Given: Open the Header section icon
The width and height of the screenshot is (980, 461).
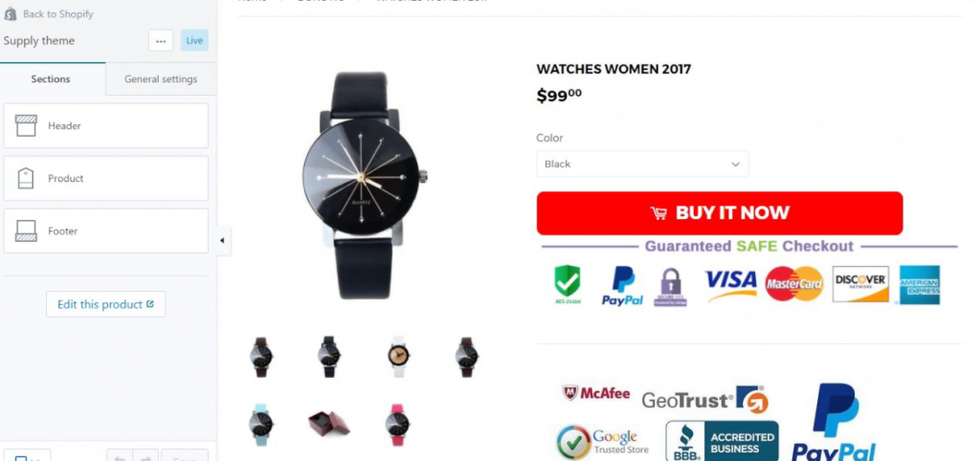Looking at the screenshot, I should pyautogui.click(x=26, y=125).
